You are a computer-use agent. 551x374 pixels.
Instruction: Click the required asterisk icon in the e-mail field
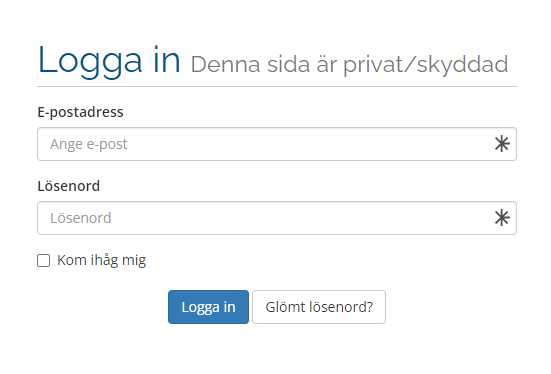[502, 144]
